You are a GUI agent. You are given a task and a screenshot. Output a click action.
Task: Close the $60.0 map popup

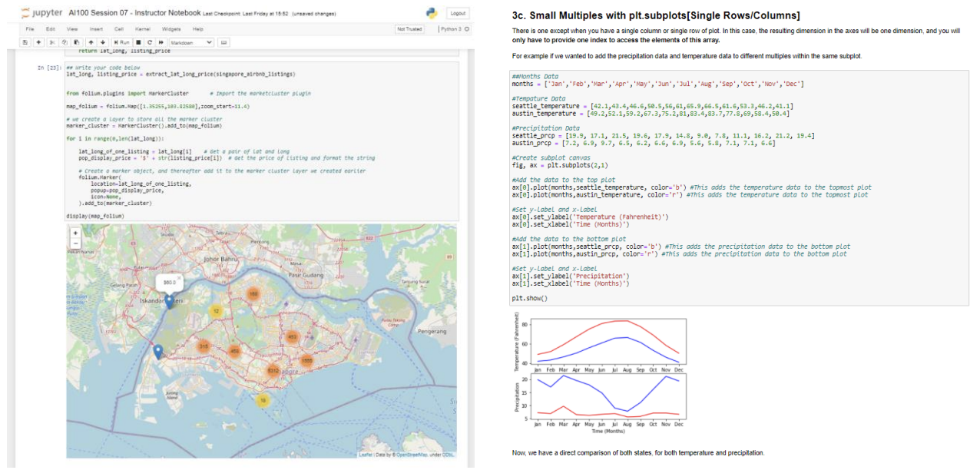click(x=180, y=277)
